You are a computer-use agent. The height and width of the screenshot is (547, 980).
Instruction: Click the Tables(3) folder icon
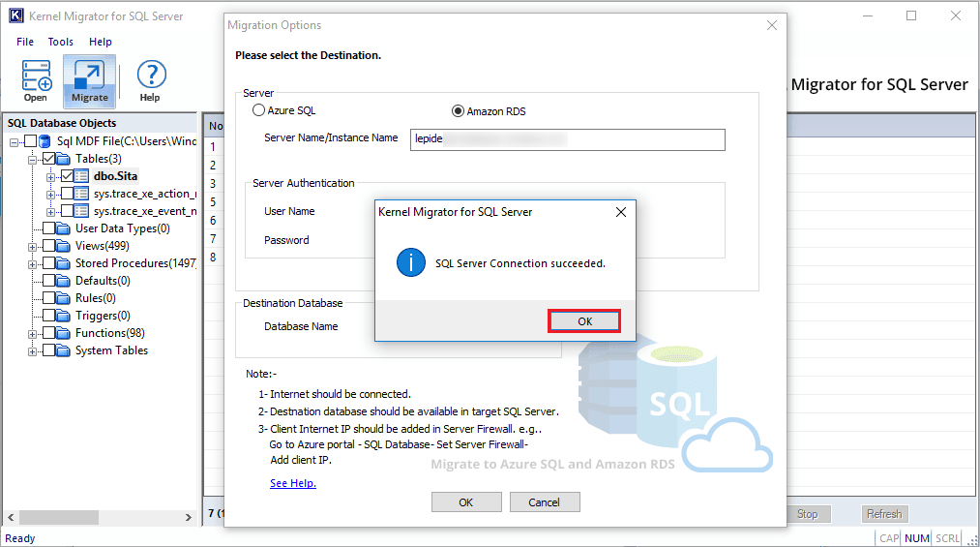[x=63, y=159]
